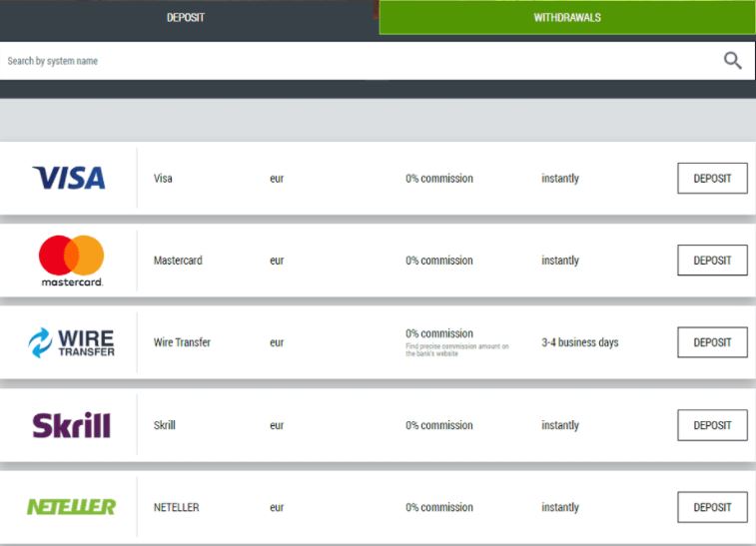Click the 'Mastercard' system name text
This screenshot has height=546, width=756.
point(178,261)
